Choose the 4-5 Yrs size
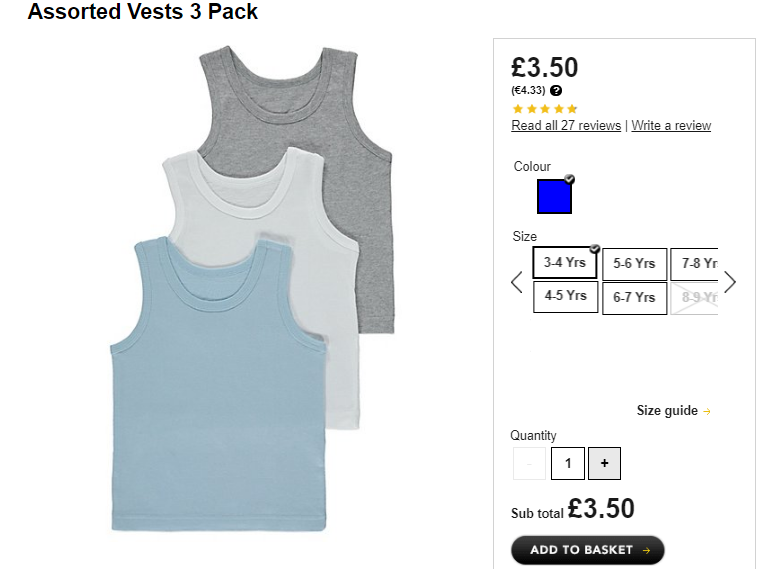 pos(565,296)
